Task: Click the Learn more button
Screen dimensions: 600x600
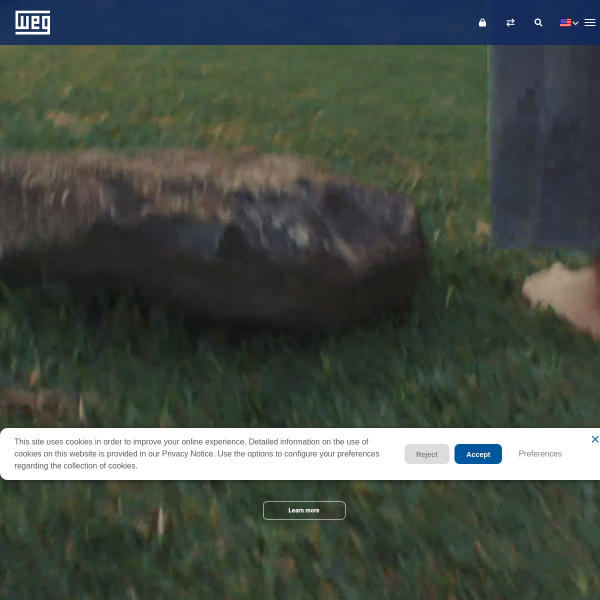Action: click(x=304, y=510)
